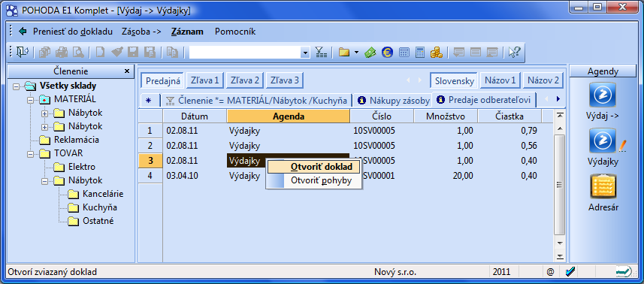This screenshot has height=284, width=644.
Task: Sort by Číslo column header
Action: 382,116
